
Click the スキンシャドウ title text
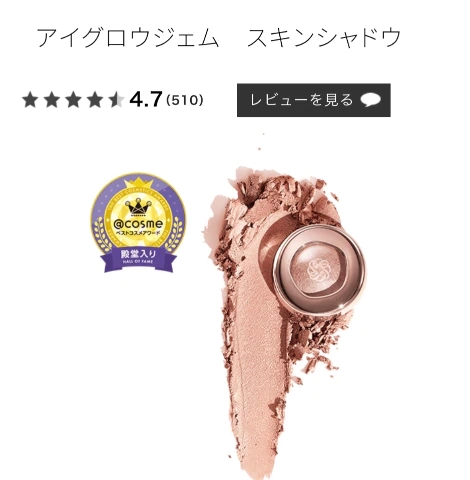[324, 37]
